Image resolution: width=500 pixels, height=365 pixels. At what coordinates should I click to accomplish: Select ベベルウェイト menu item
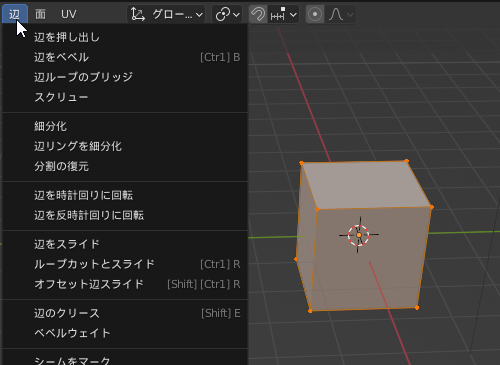pos(125,333)
